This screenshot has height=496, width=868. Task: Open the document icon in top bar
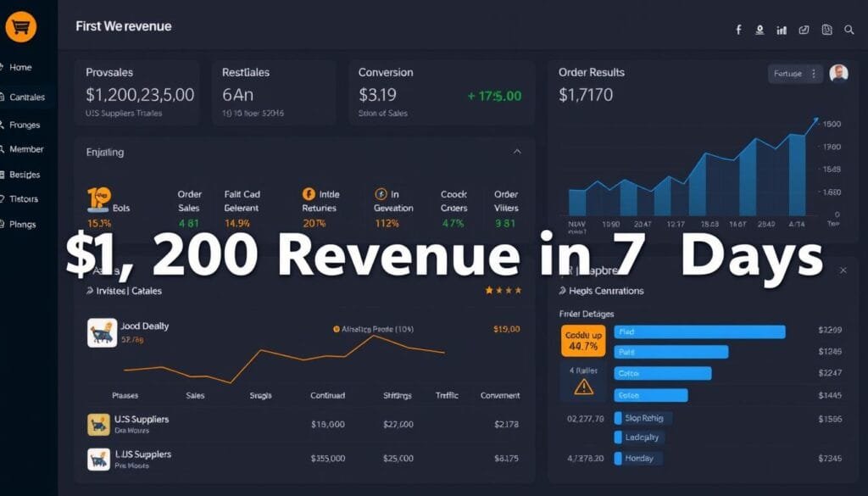click(x=826, y=30)
